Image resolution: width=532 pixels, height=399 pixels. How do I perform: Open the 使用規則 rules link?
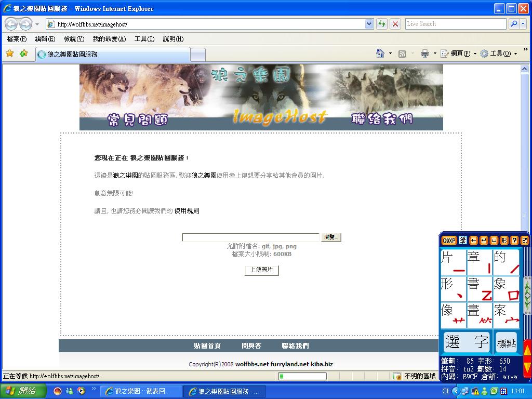tap(187, 211)
